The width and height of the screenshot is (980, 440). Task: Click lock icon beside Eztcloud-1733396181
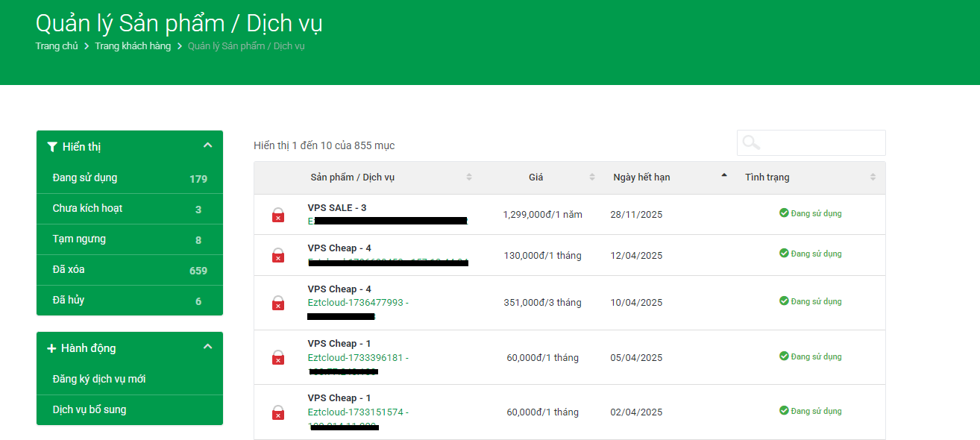click(x=277, y=358)
